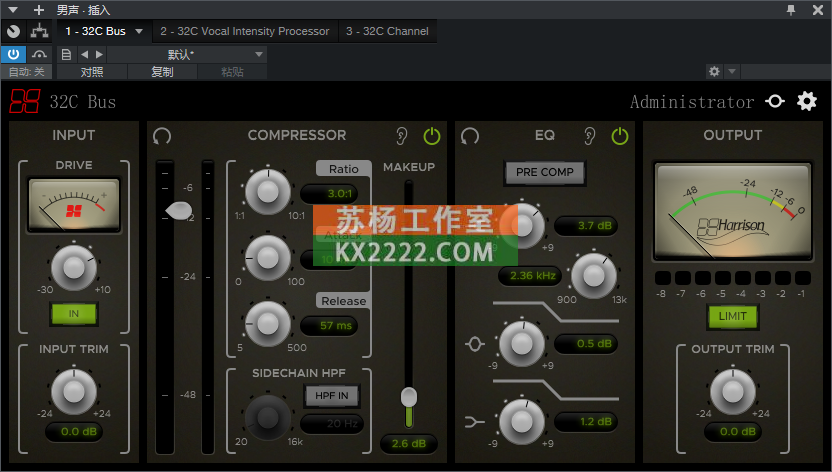Viewport: 832px width, 472px height.
Task: Click the low shelf filter shape icon
Action: (x=474, y=422)
